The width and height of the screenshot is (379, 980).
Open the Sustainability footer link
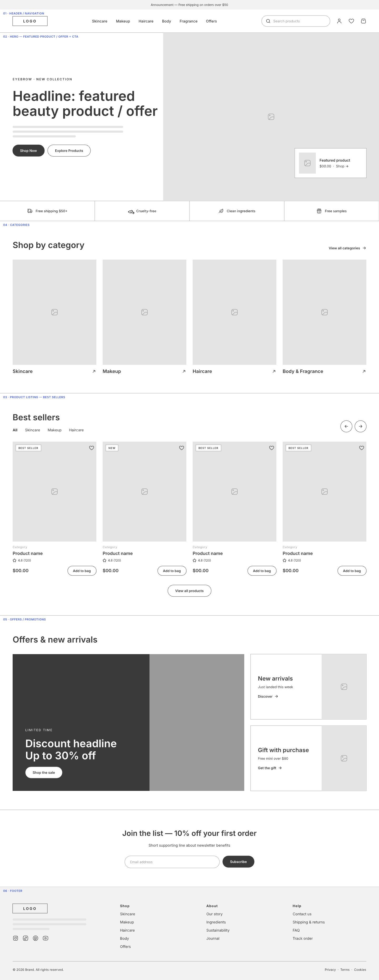[x=218, y=930]
